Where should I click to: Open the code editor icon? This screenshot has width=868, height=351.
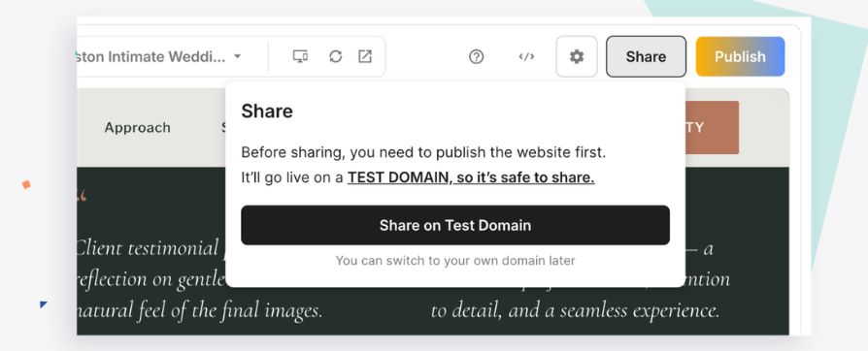click(x=526, y=56)
